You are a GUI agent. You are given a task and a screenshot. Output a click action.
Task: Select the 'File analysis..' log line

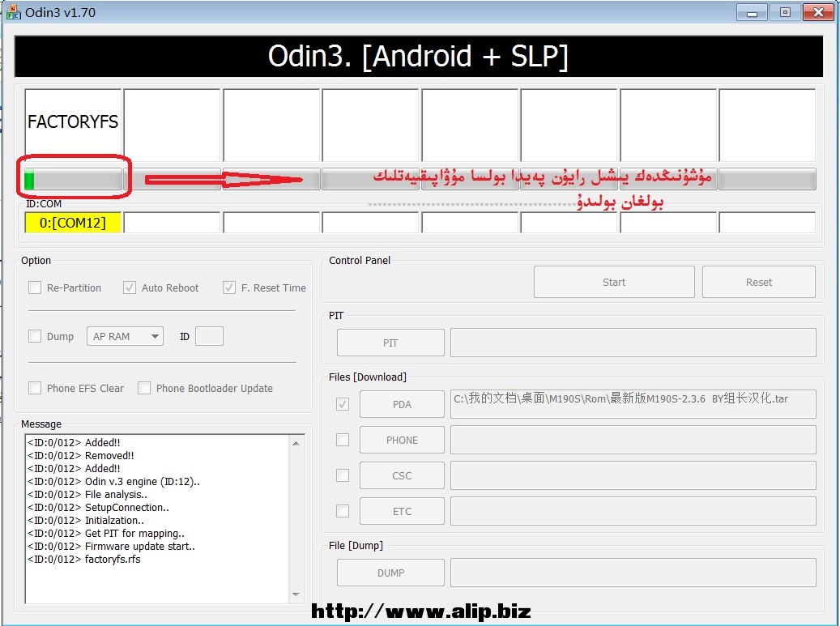tap(87, 494)
